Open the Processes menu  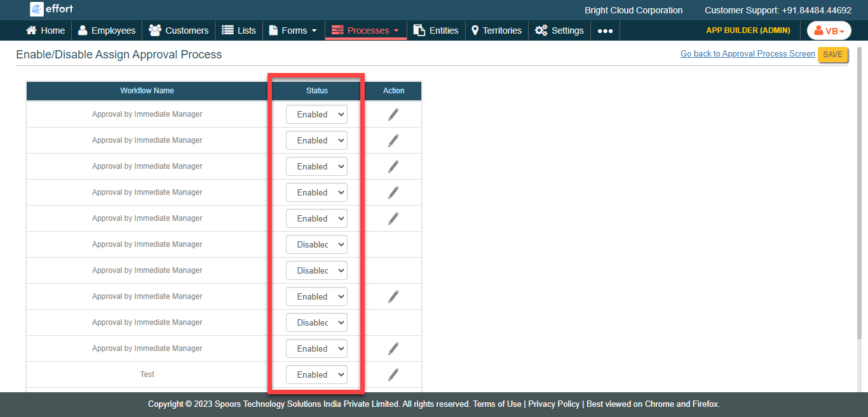point(365,30)
